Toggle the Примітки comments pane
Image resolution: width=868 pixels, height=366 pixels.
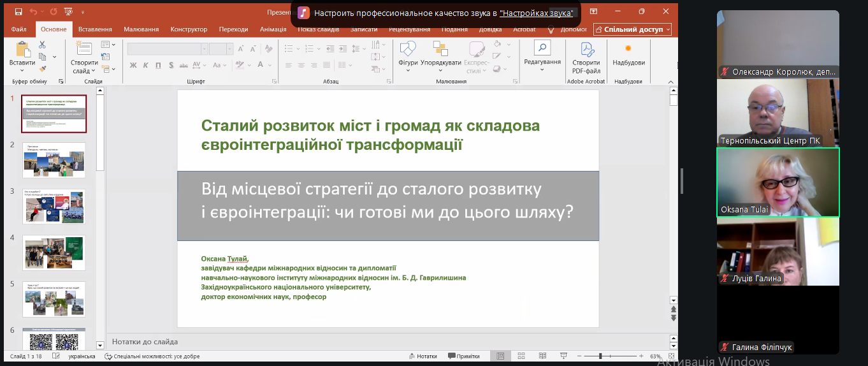pos(463,356)
